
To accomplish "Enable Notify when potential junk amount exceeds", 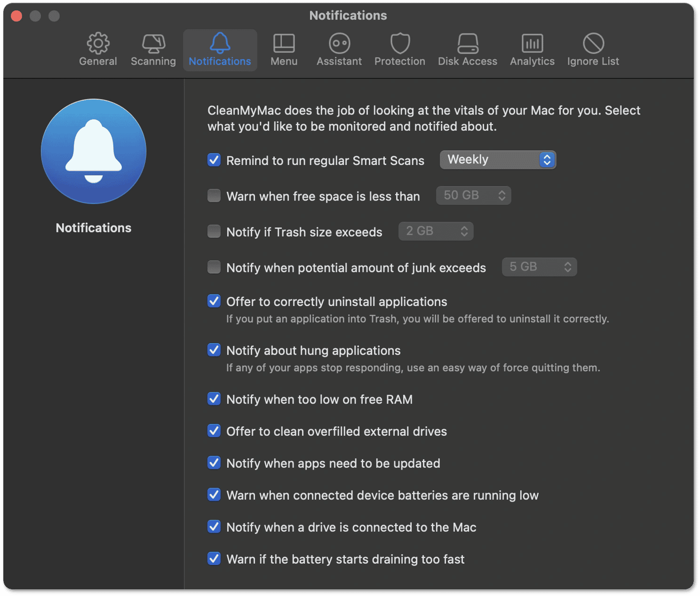I will (214, 267).
